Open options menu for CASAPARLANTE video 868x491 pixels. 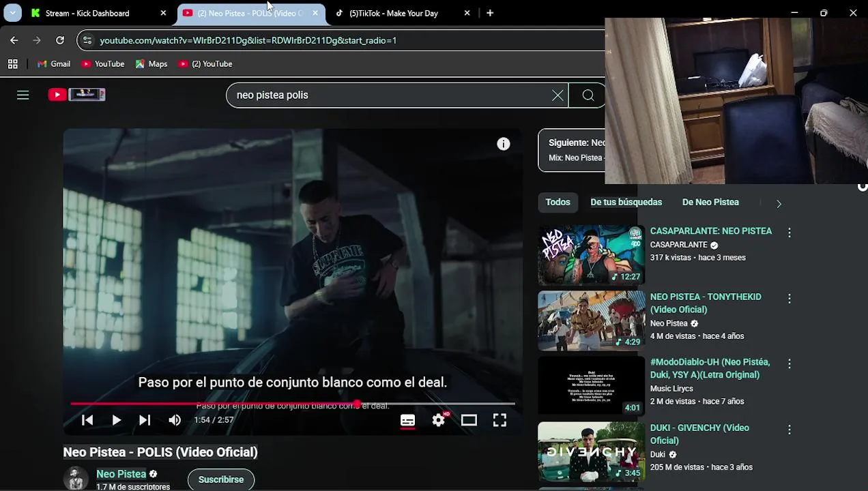790,233
